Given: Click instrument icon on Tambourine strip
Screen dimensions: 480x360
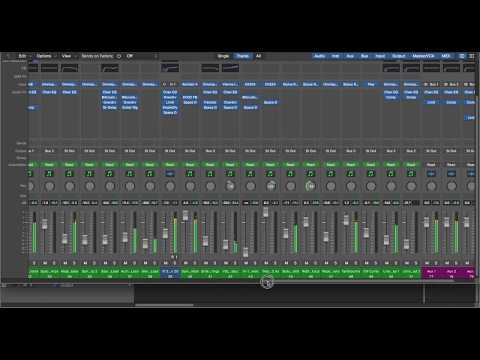Looking at the screenshot, I should click(x=351, y=173).
